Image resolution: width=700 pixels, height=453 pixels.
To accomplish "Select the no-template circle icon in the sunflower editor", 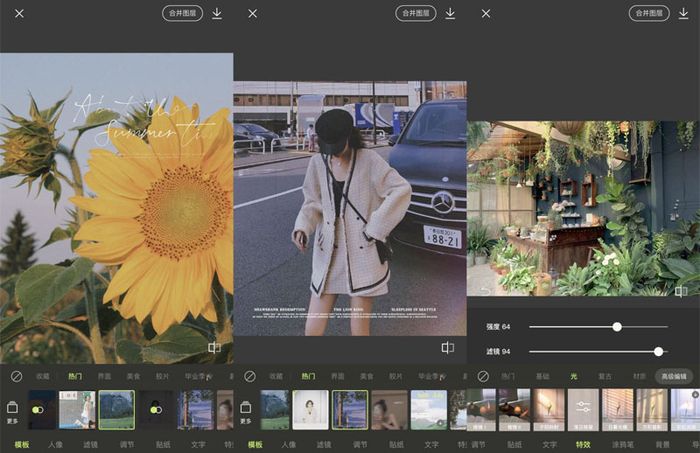I will point(17,376).
